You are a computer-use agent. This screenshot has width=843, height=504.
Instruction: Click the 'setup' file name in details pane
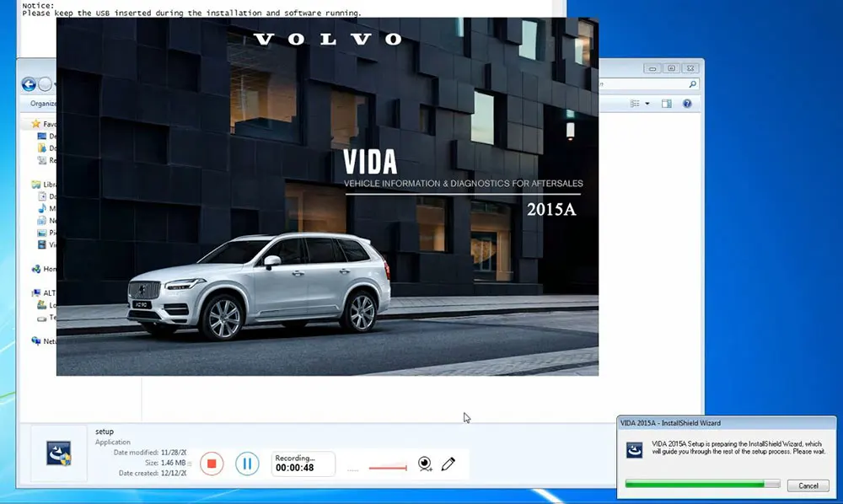(x=105, y=432)
